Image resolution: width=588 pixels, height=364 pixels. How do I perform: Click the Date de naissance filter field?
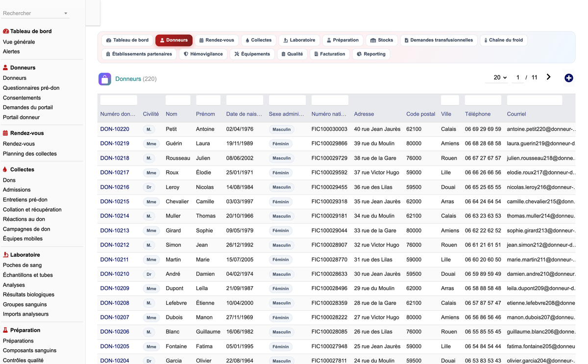pos(245,100)
